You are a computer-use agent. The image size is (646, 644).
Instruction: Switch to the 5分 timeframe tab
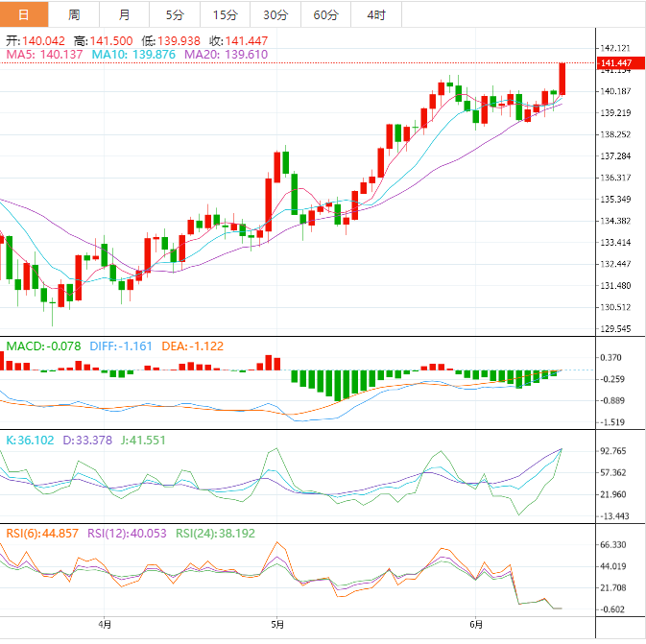coord(174,14)
